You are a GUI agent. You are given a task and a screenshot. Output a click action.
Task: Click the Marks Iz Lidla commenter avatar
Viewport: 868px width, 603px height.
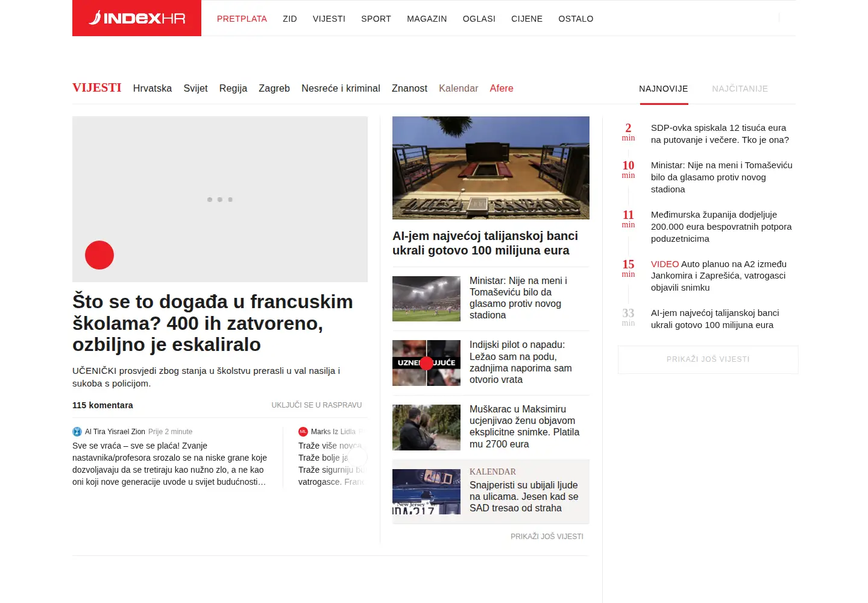coord(303,432)
